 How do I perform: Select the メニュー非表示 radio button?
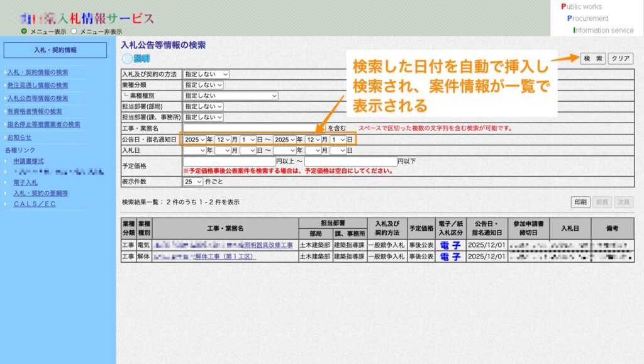pyautogui.click(x=74, y=31)
